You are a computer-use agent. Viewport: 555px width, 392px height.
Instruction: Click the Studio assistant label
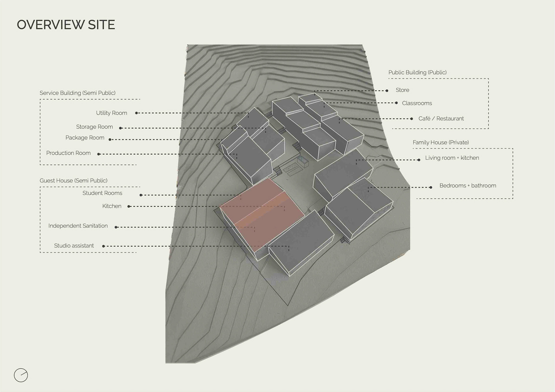[74, 246]
